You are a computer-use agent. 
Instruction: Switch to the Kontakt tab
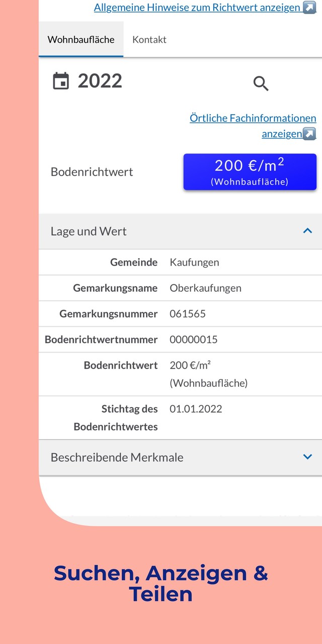click(149, 39)
